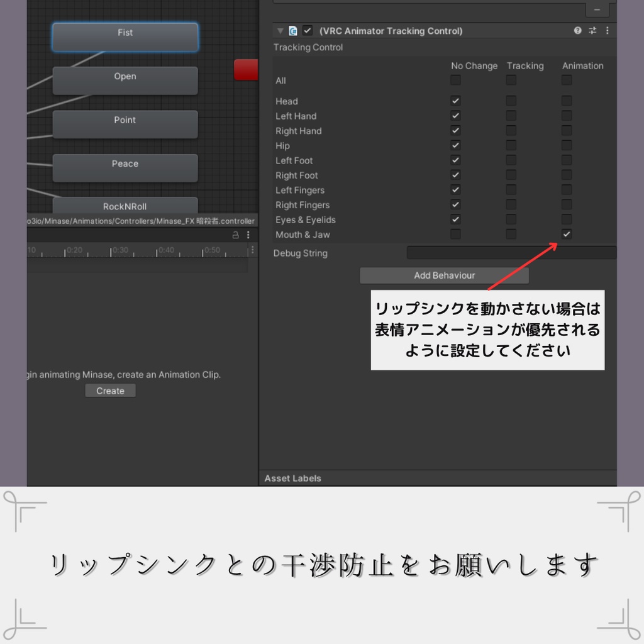Open the component preset settings icon

pyautogui.click(x=592, y=30)
